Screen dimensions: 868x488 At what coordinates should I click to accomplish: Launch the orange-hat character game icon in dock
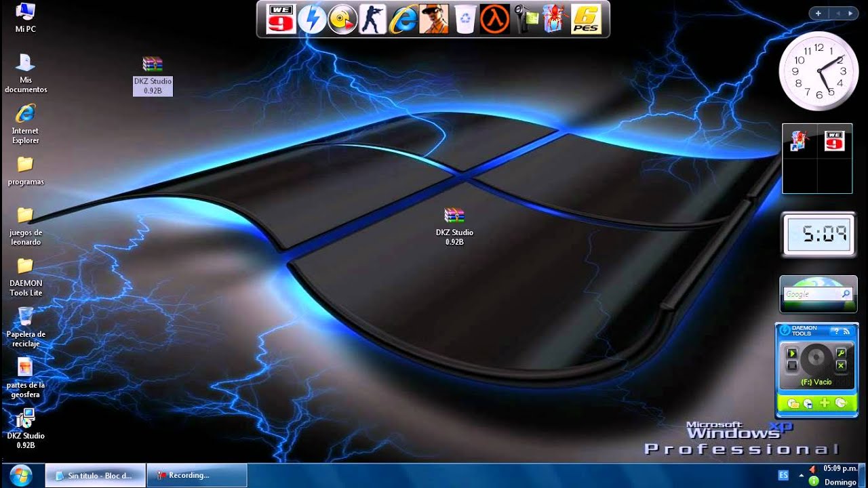point(434,19)
